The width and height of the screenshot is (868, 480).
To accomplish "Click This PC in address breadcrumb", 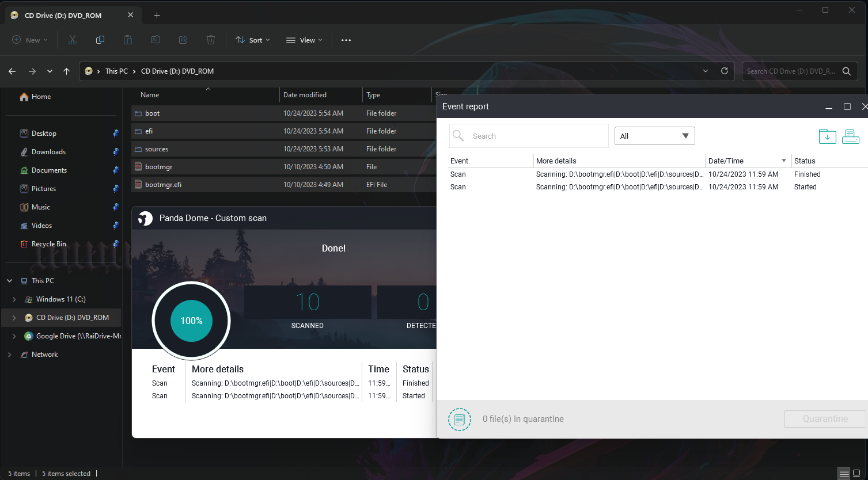I will click(x=116, y=71).
